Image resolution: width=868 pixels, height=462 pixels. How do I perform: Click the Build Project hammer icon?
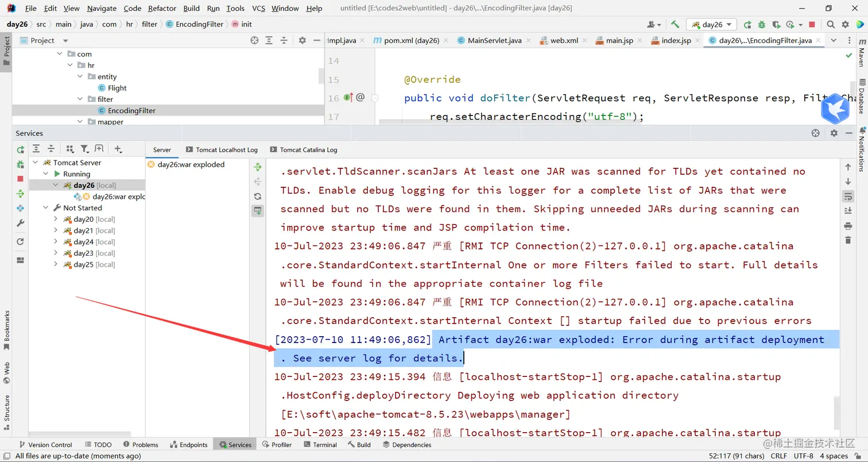click(675, 25)
